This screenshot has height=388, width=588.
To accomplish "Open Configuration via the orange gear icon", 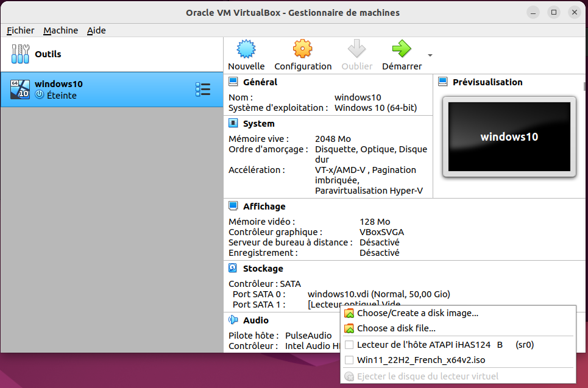I will (303, 49).
